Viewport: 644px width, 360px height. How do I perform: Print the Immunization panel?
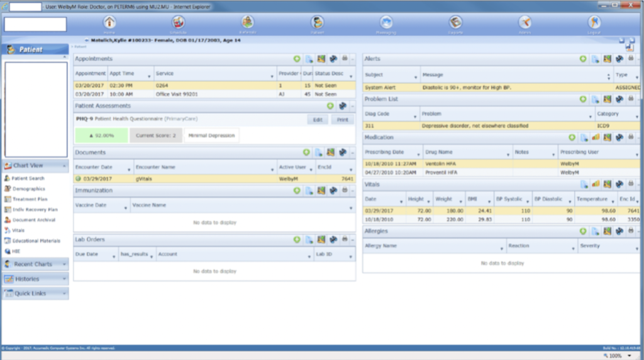coord(345,190)
